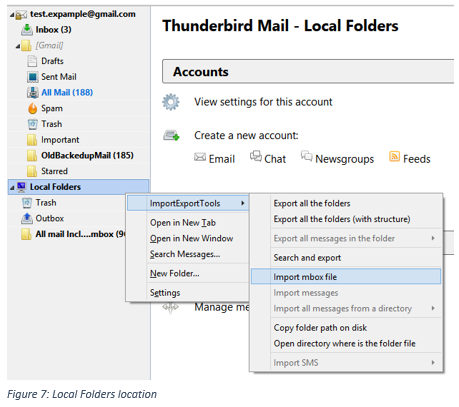Viewport: 459px width, 407px height.
Task: Select the Spam folder
Action: (52, 108)
